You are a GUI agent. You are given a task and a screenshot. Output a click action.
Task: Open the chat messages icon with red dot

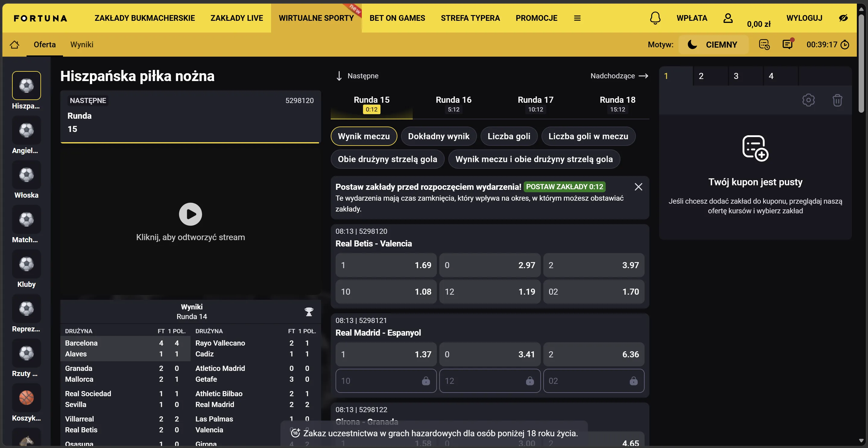coord(788,44)
